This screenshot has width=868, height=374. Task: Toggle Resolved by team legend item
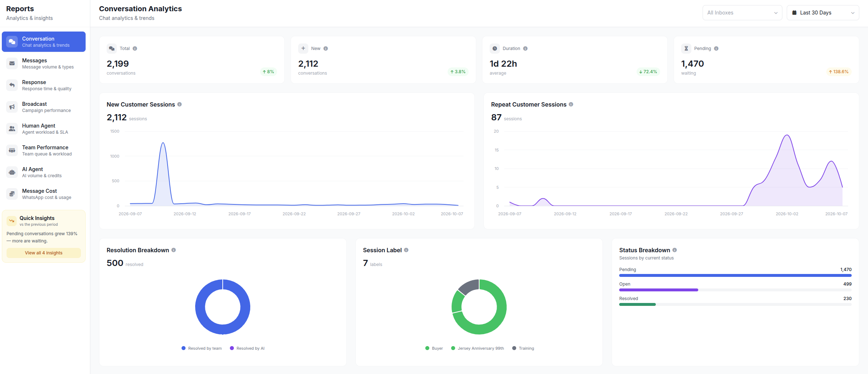202,348
